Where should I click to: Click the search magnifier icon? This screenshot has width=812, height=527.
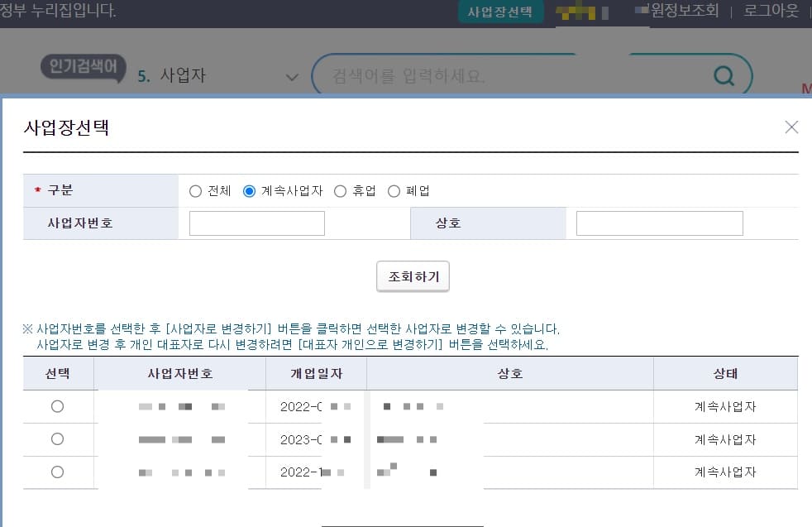click(x=724, y=75)
